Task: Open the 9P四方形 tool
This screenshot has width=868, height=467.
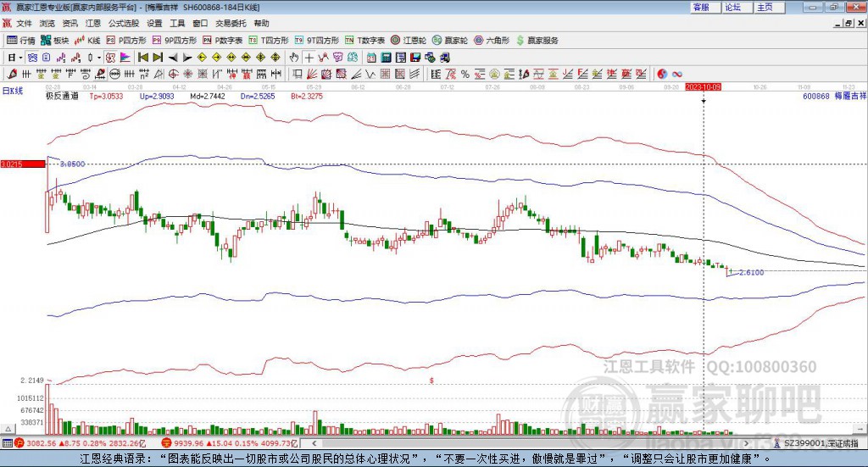Action: tap(175, 41)
